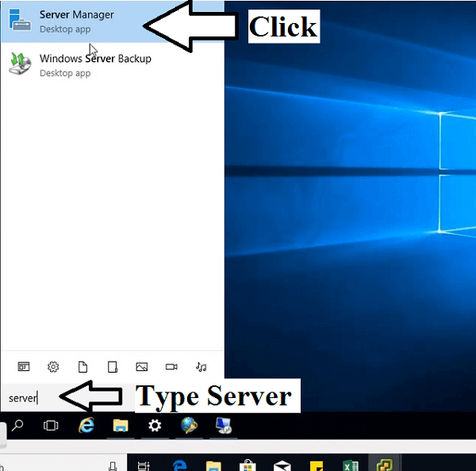
Task: Filter search results by Photos
Action: point(142,367)
